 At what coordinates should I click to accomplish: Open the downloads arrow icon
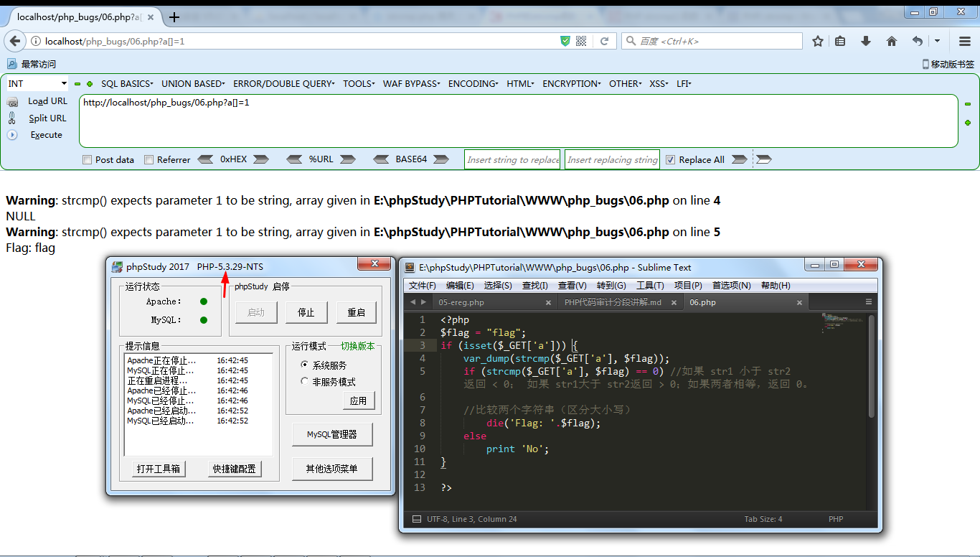point(866,42)
